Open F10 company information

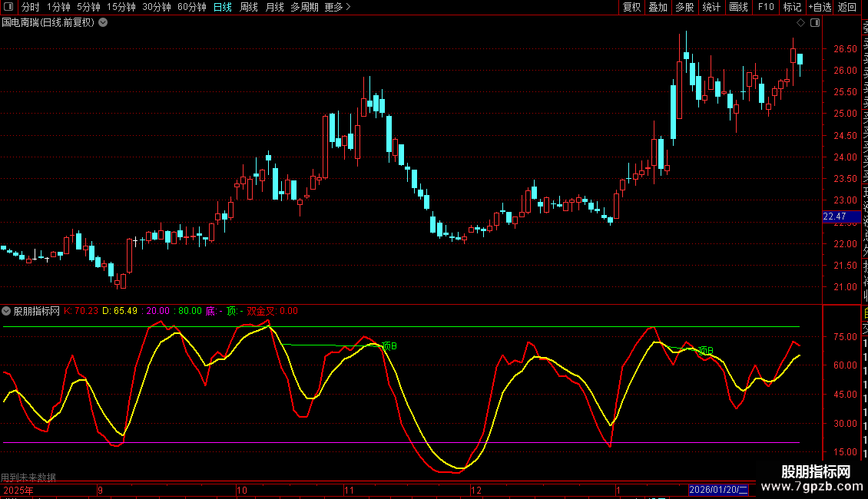pos(766,8)
